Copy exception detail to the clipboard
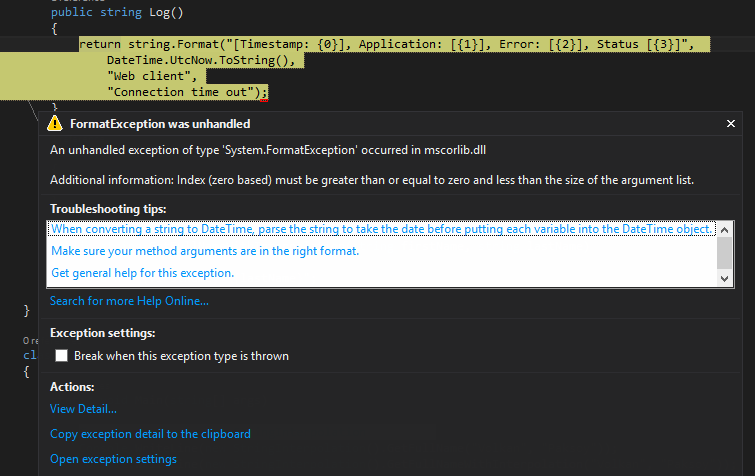The image size is (755, 476). click(150, 434)
